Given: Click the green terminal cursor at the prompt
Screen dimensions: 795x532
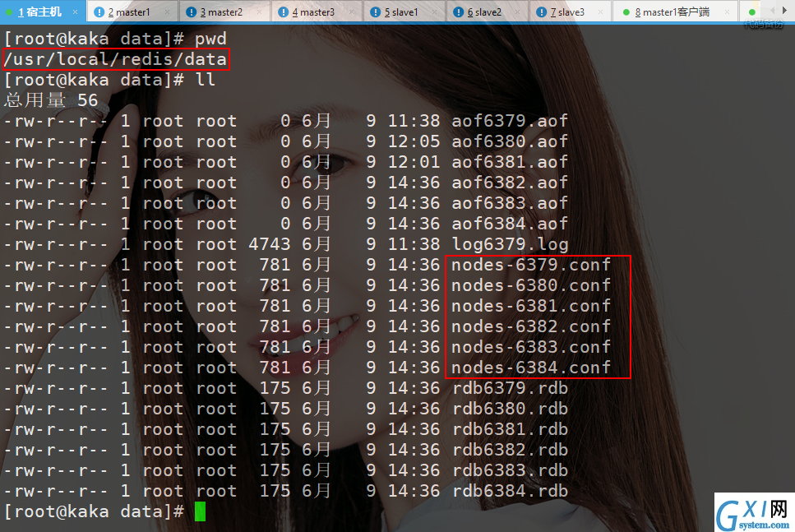Looking at the screenshot, I should (x=201, y=511).
